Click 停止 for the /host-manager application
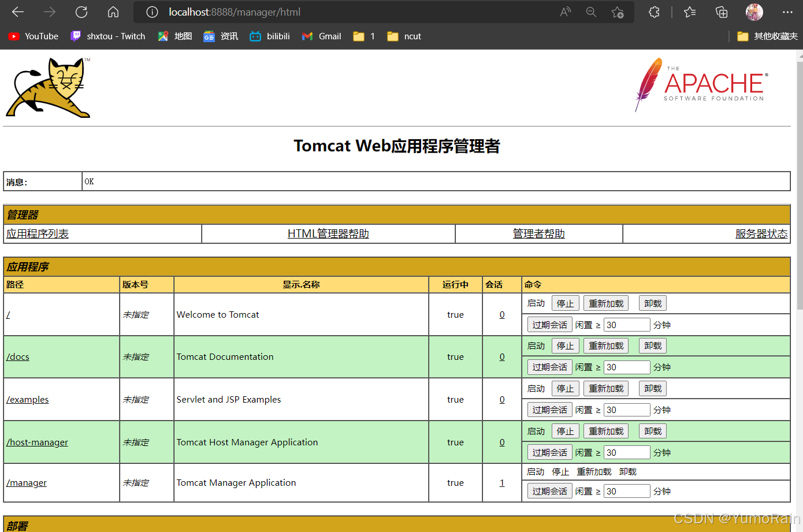The height and width of the screenshot is (532, 803). click(566, 431)
